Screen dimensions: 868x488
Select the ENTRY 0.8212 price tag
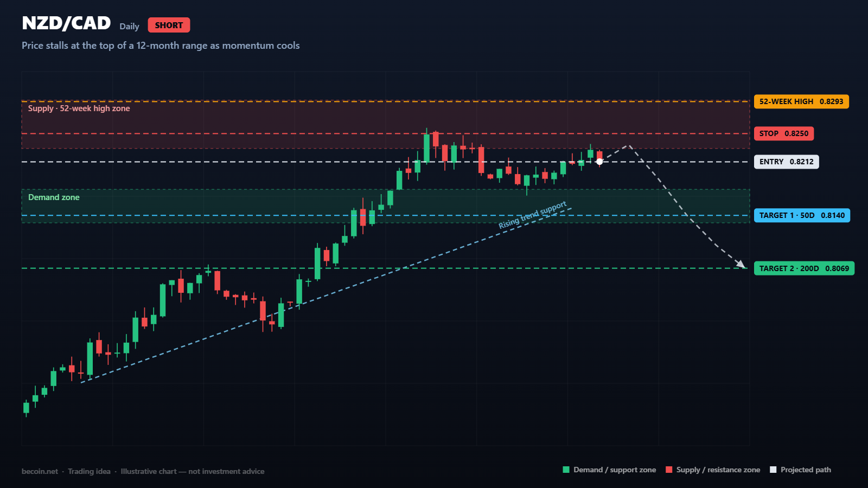pyautogui.click(x=787, y=162)
